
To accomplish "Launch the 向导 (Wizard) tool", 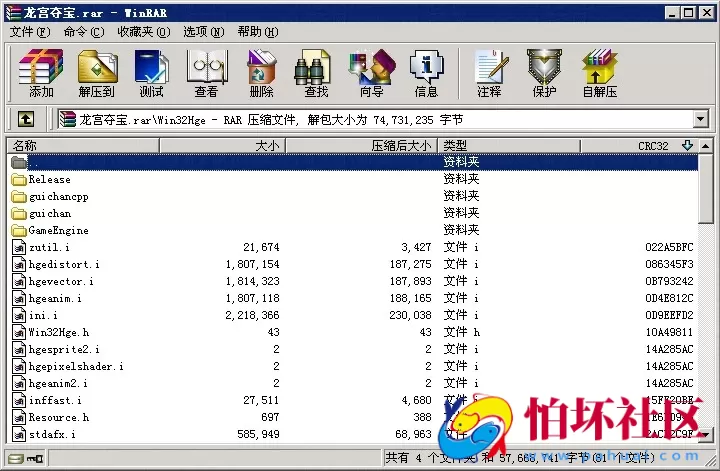I will tap(371, 73).
